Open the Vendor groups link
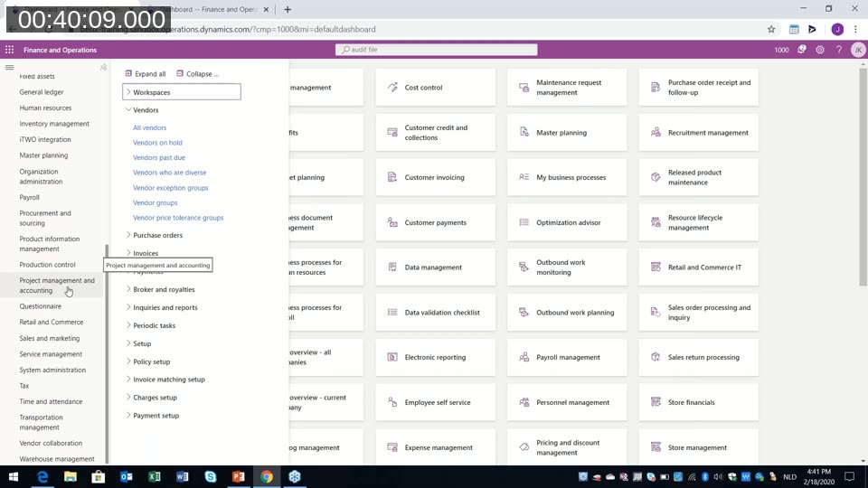 point(155,203)
